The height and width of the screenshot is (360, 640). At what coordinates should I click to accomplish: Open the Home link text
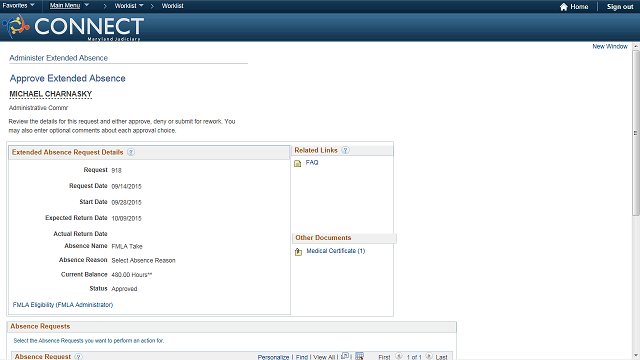tap(579, 7)
